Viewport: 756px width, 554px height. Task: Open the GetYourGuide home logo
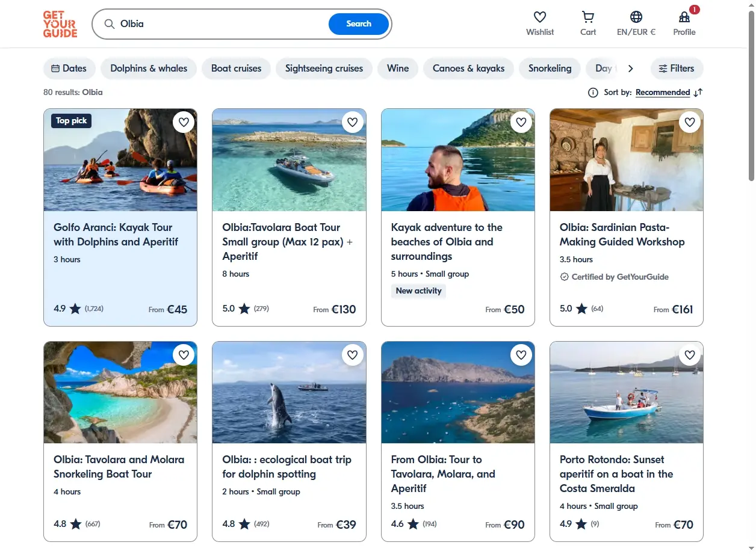point(60,24)
